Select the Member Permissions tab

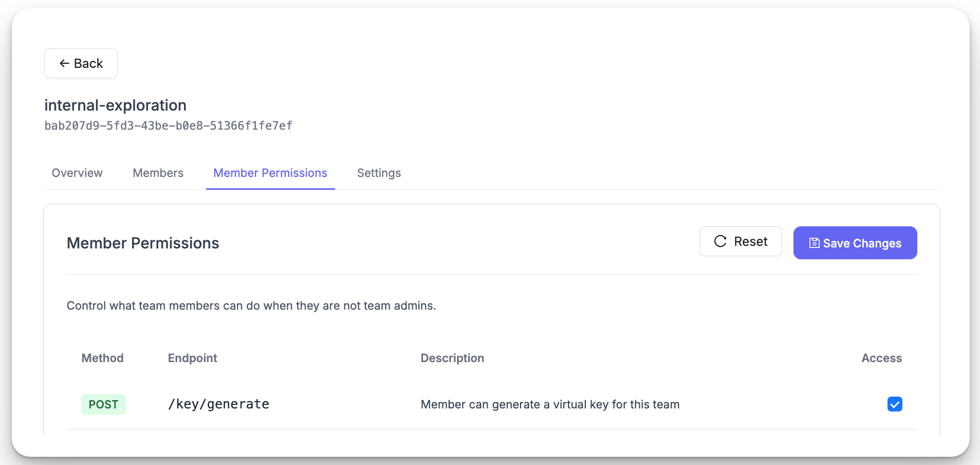click(x=270, y=173)
